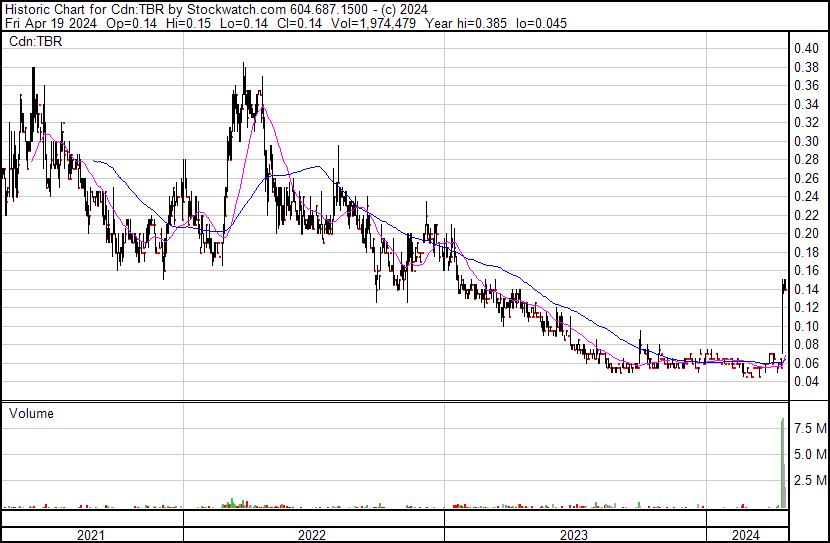Click the 0.38 price axis label
This screenshot has width=830, height=543.
pos(806,67)
